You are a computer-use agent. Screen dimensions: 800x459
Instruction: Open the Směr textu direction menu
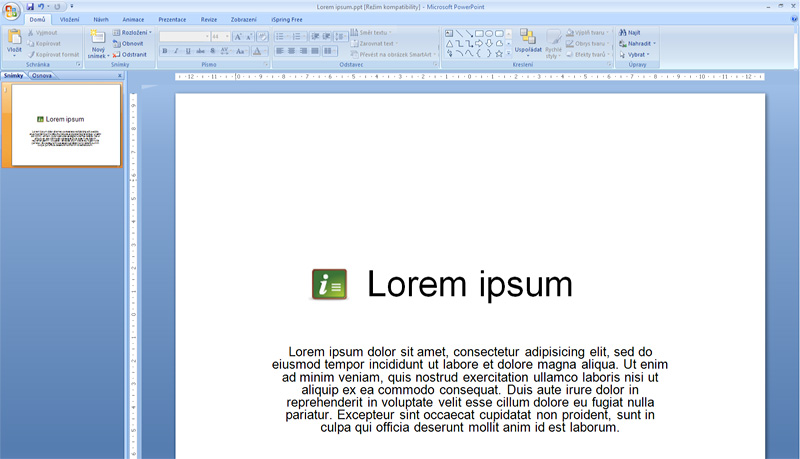pyautogui.click(x=371, y=32)
